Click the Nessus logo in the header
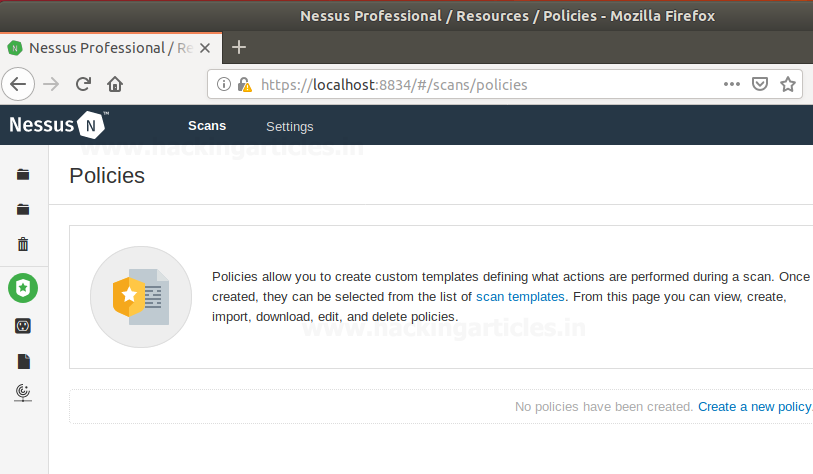The width and height of the screenshot is (813, 474). click(58, 126)
